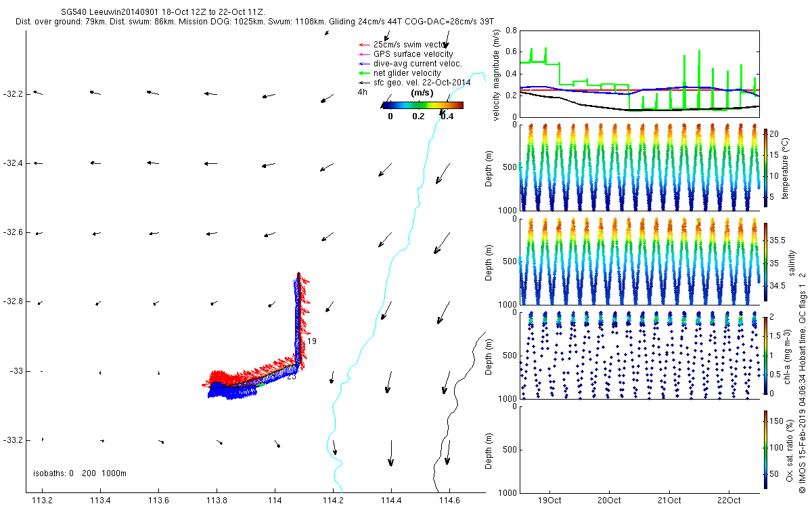Select 'sfc geo. vel. 22-Oct-2014' legend entry

coord(414,82)
